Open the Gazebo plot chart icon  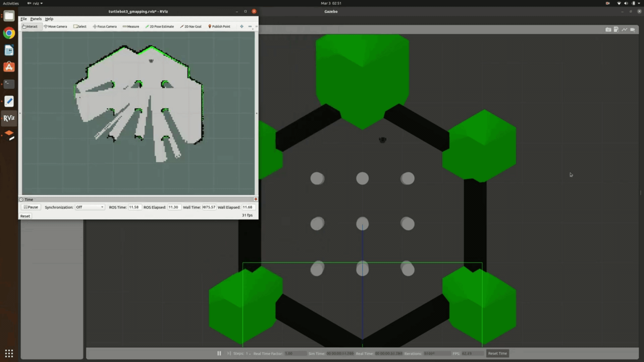pos(624,29)
